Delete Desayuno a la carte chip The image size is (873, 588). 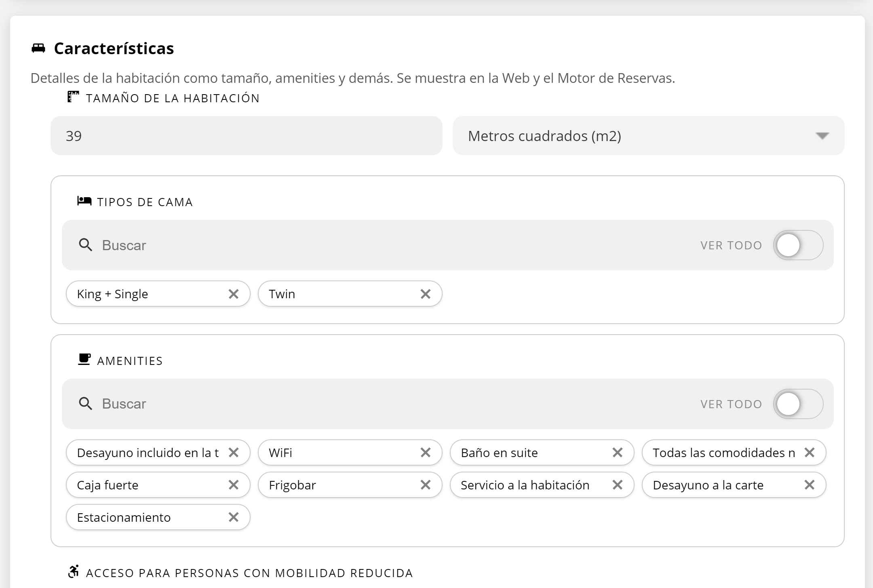[x=810, y=485]
